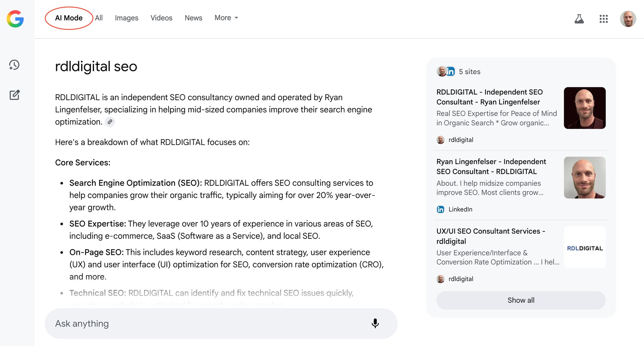Click the 'LinkedIn' source label
This screenshot has height=346, width=644.
pos(460,209)
